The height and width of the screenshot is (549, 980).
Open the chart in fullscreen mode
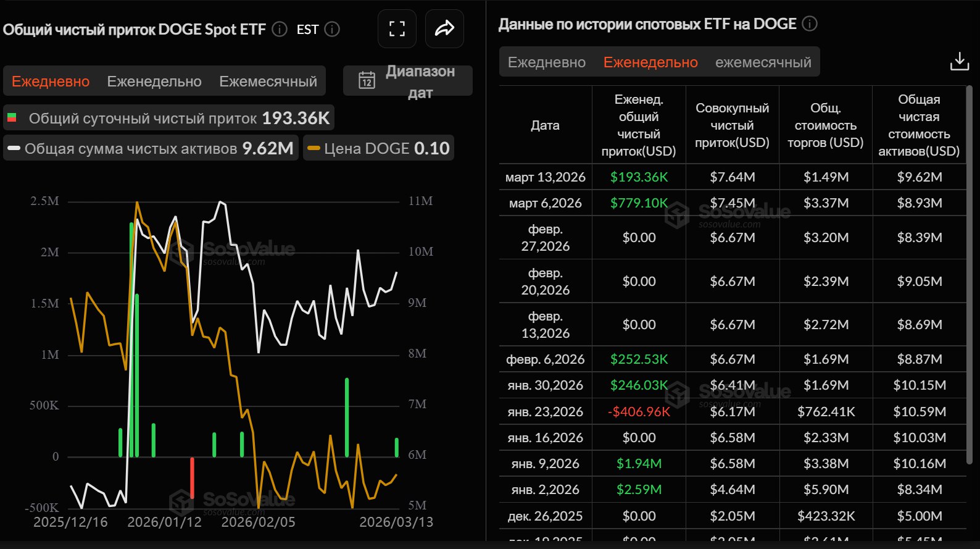coord(397,28)
